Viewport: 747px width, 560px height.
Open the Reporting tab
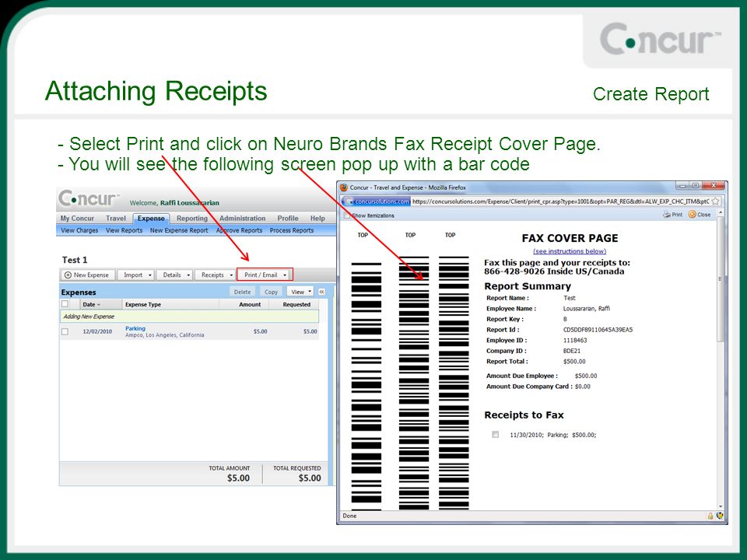click(192, 218)
